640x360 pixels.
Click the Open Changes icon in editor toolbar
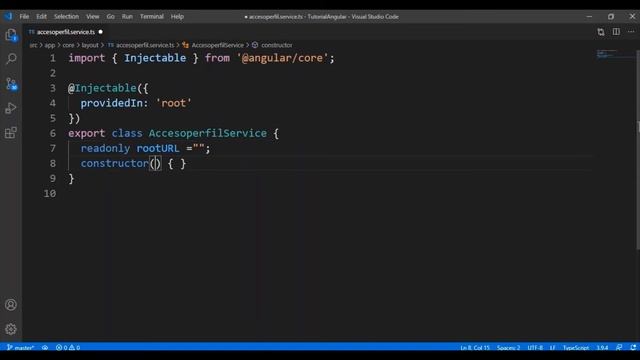(x=601, y=32)
